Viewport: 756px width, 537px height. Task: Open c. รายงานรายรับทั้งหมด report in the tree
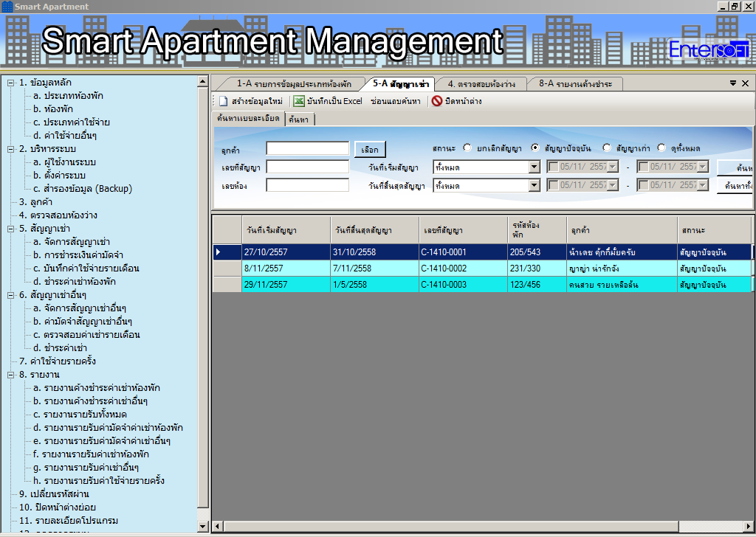(80, 415)
